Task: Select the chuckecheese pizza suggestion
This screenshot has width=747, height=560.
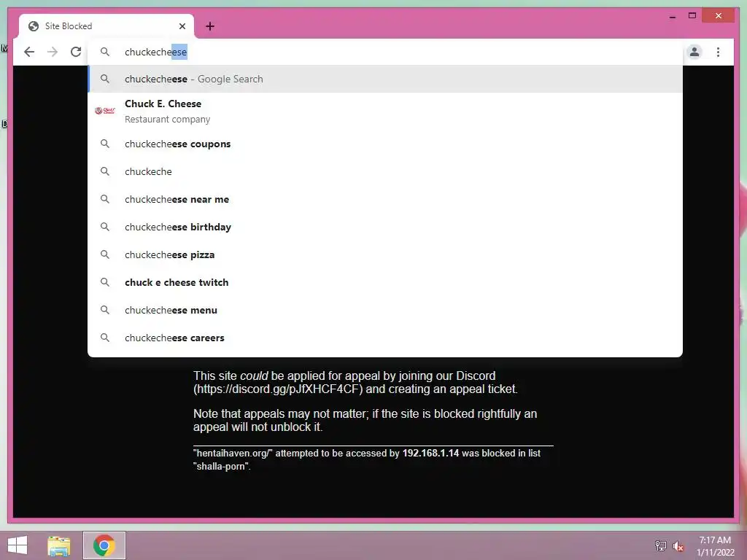Action: 385,254
